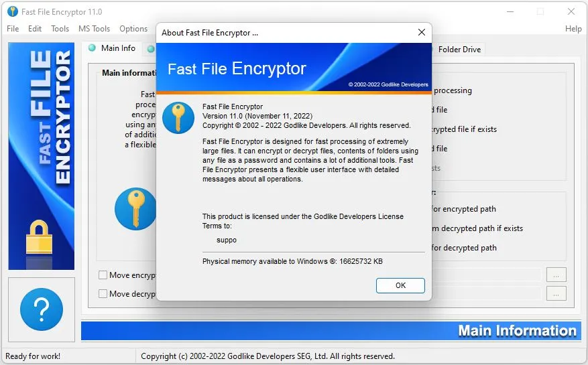Click the 'rypted file if exists' option label
This screenshot has width=588, height=365.
click(x=465, y=129)
